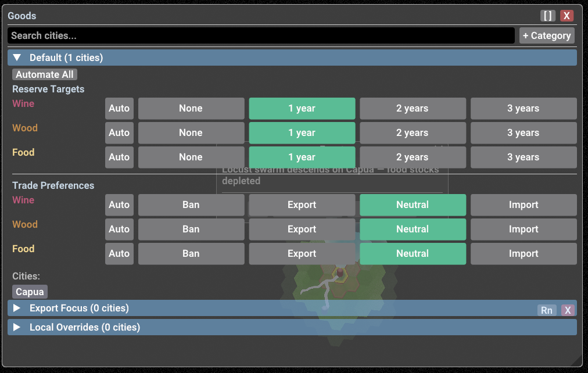Select 2 years reserve for Wood
This screenshot has height=373, width=588.
(x=413, y=132)
